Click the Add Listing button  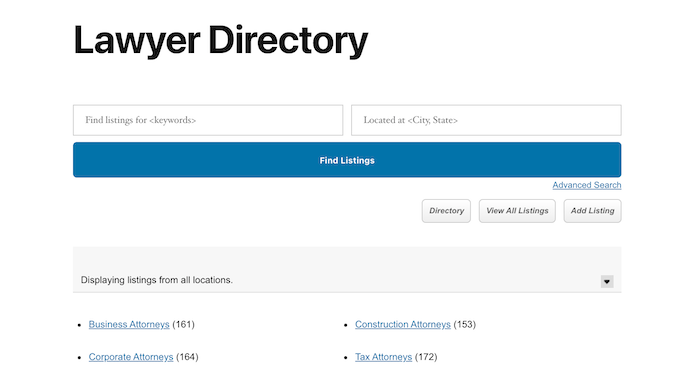click(592, 211)
